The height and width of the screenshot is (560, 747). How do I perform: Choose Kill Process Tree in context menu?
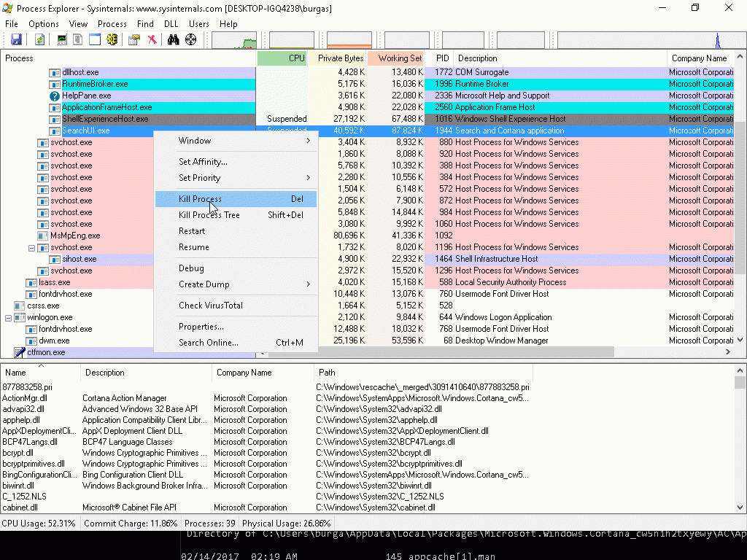[236, 215]
